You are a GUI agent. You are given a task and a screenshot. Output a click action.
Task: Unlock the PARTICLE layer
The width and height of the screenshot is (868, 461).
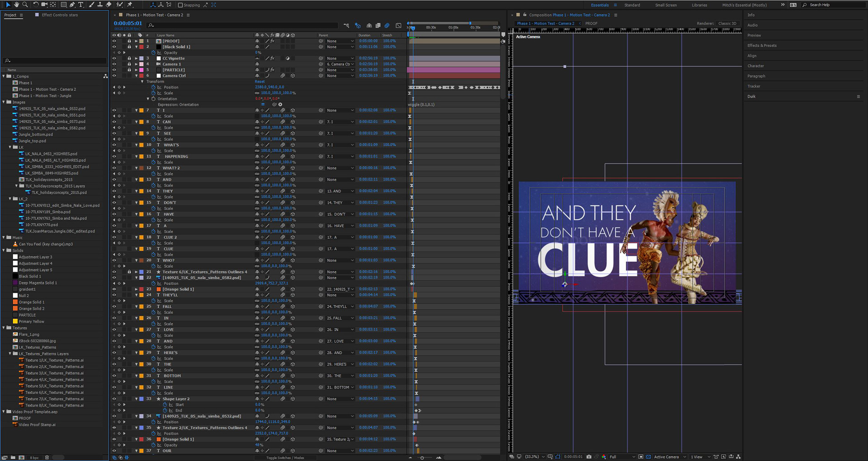coord(129,70)
